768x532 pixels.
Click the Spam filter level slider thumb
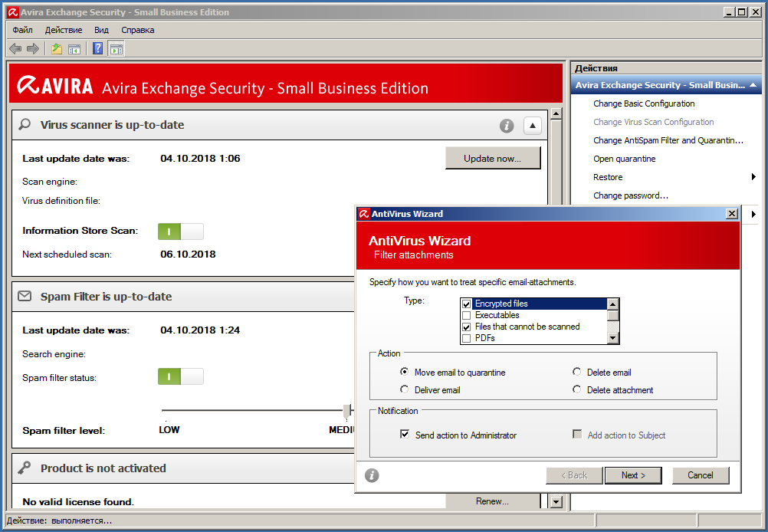coord(346,411)
